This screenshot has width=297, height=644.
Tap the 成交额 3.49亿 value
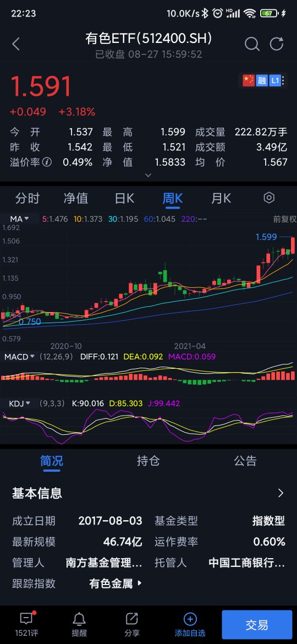click(x=272, y=147)
